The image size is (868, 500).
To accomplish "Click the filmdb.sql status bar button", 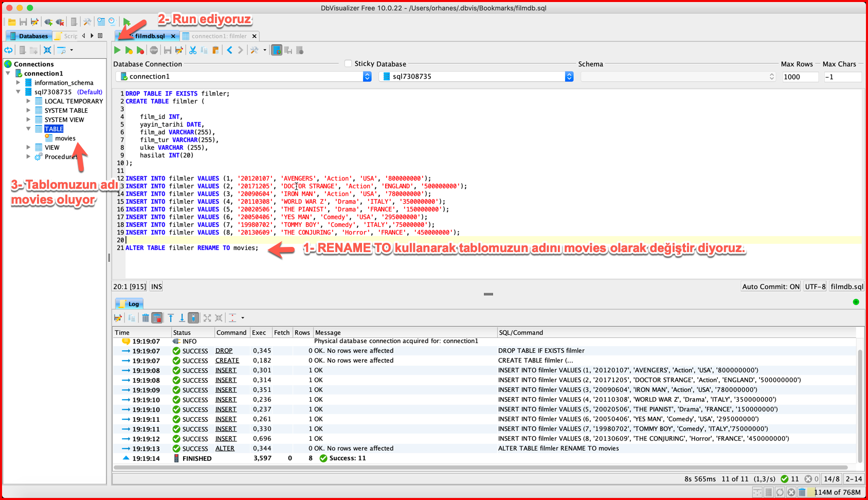I will (x=846, y=287).
